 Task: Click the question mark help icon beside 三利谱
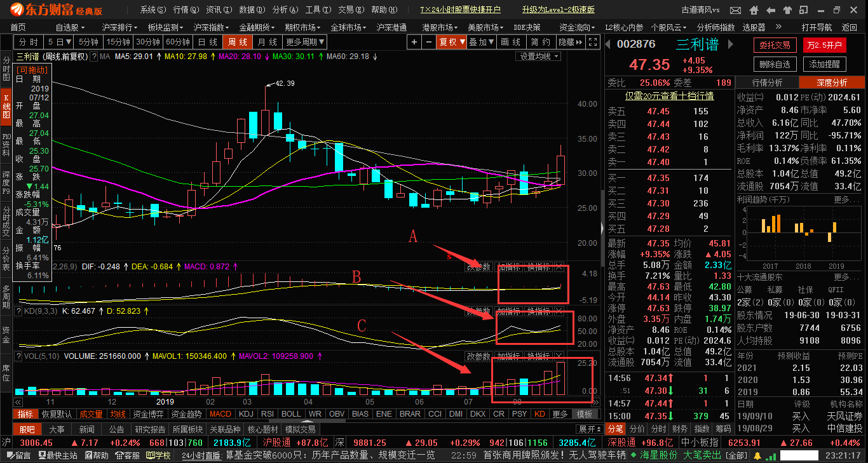coord(94,57)
